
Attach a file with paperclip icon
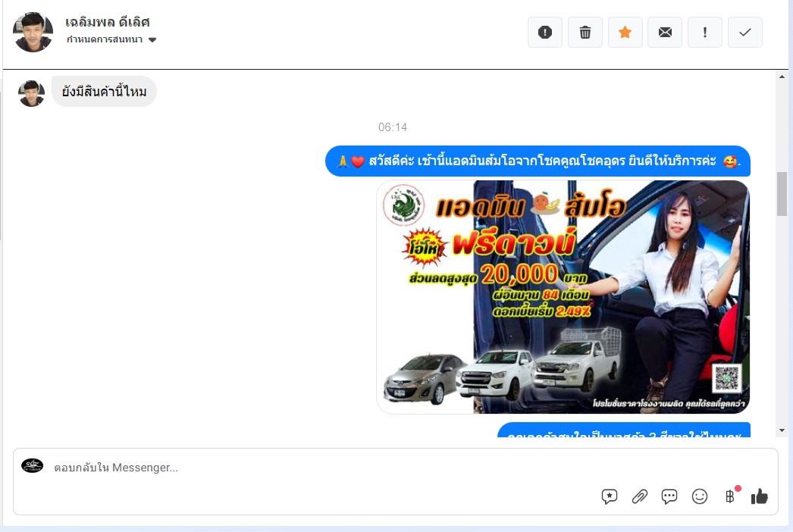point(640,496)
